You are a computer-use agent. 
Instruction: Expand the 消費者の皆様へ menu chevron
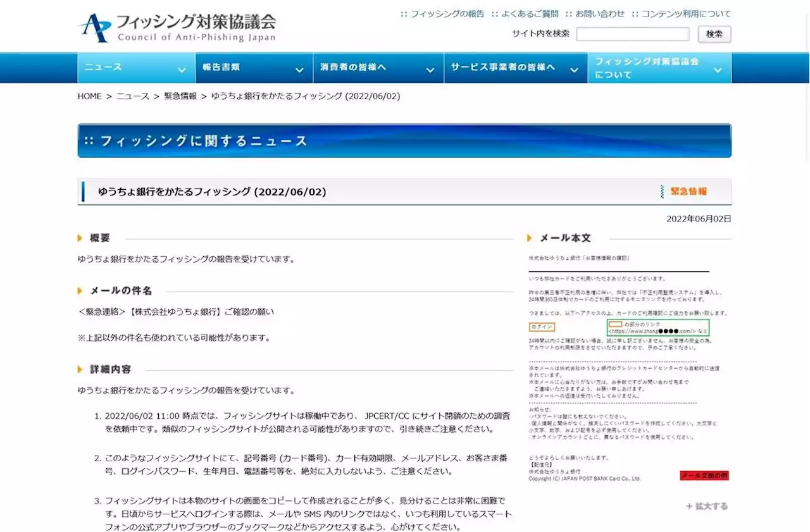(430, 70)
